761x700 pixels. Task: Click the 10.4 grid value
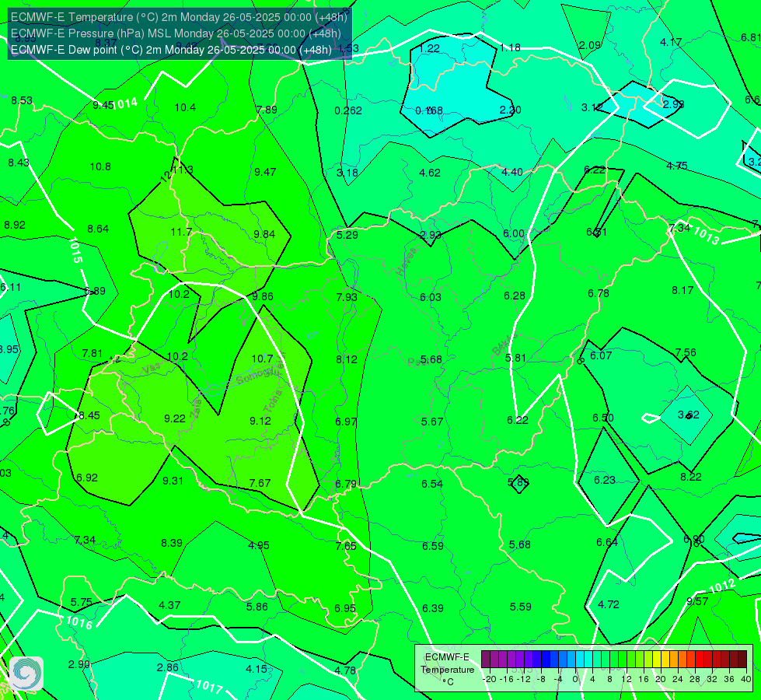click(x=186, y=108)
